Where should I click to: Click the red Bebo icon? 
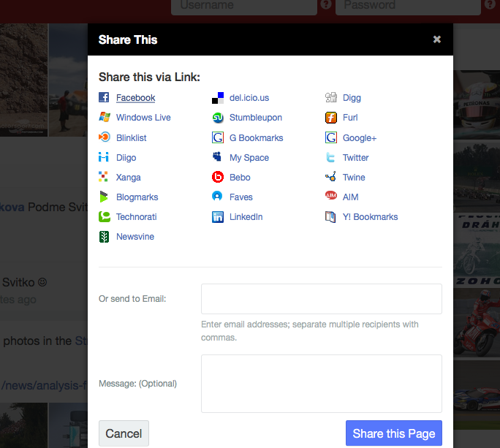tap(218, 177)
